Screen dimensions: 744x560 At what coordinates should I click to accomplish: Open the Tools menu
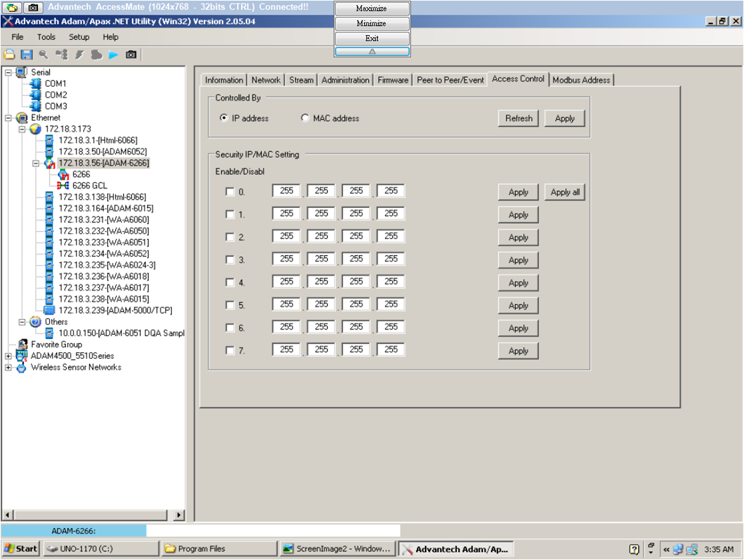[x=47, y=37]
